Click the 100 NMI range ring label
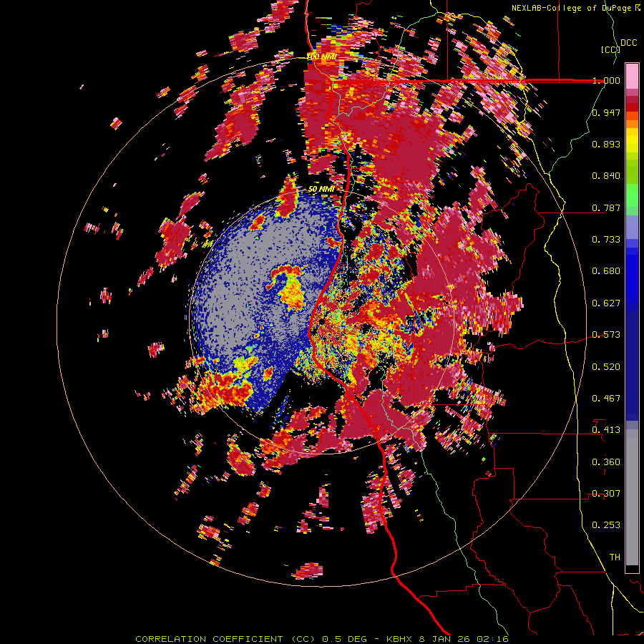The height and width of the screenshot is (644, 644). (x=321, y=57)
